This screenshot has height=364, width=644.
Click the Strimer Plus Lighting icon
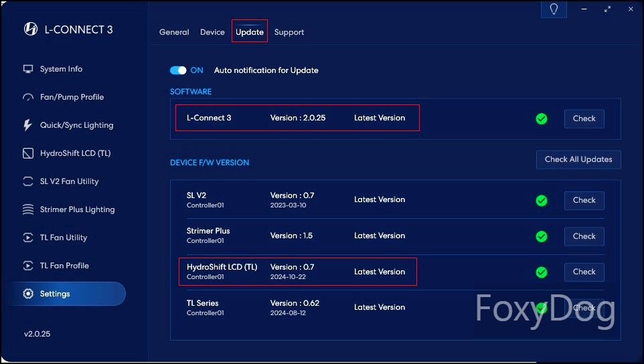coord(28,209)
